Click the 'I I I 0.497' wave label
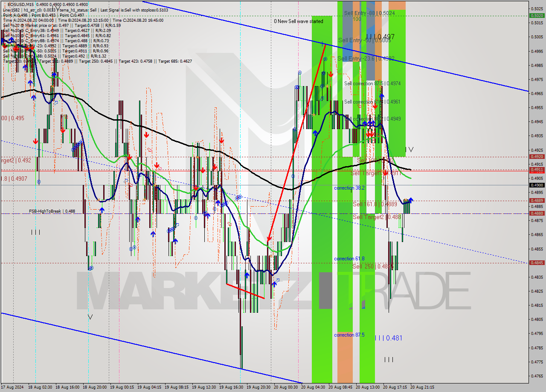 tap(380, 37)
